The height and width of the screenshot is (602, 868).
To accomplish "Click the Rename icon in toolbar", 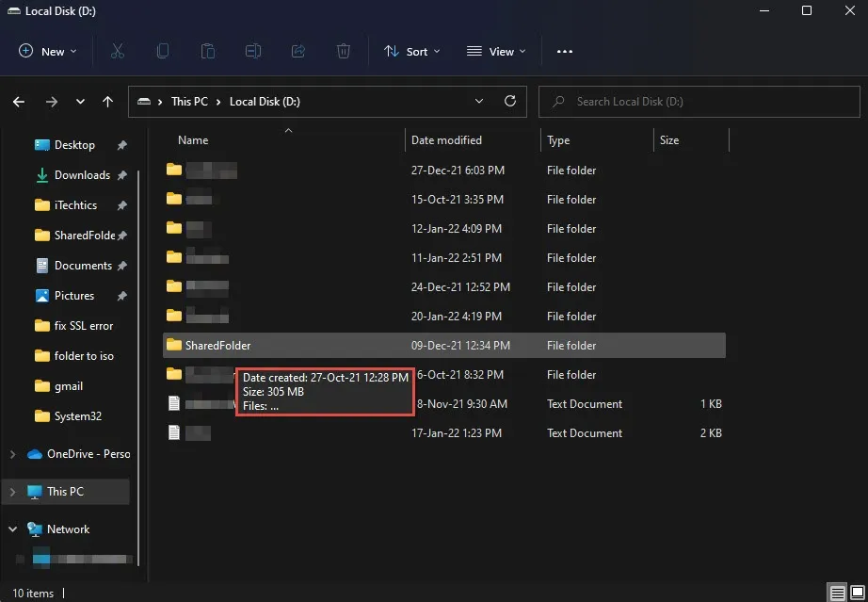I will tap(253, 51).
